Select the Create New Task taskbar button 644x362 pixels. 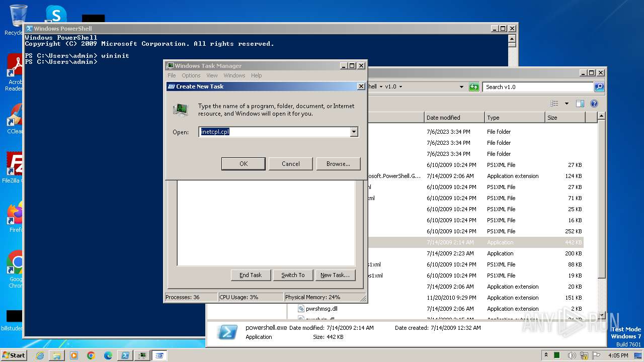159,355
